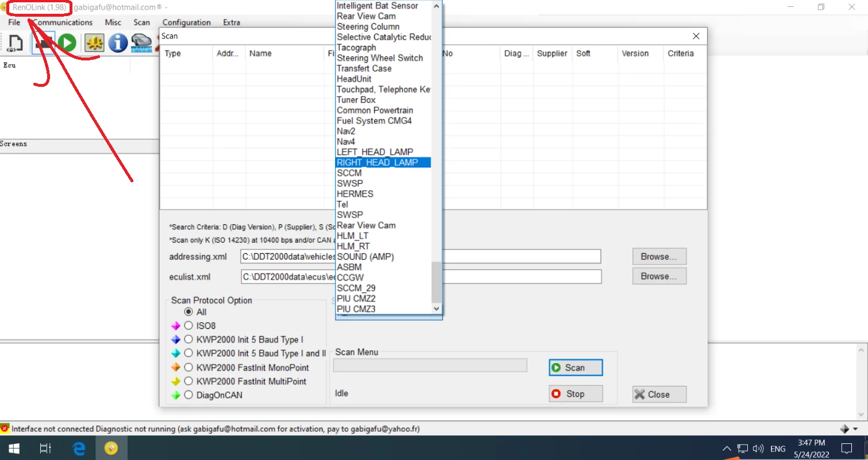Click the blue information toolbar icon
This screenshot has width=868, height=460.
pyautogui.click(x=118, y=43)
